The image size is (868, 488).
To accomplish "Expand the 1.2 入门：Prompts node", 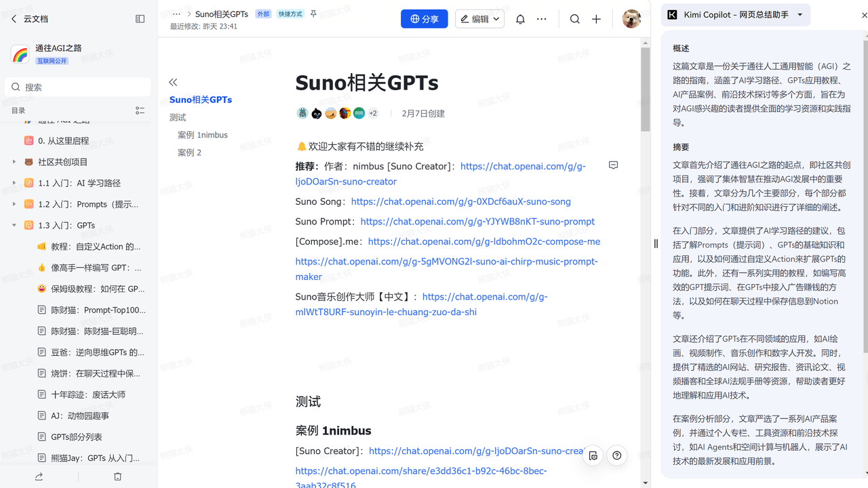I will click(14, 204).
